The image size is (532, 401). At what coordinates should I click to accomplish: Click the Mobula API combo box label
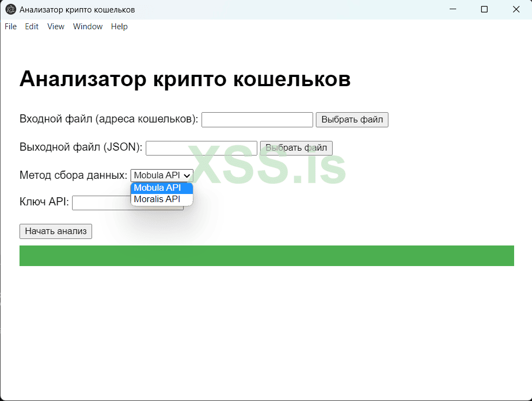tap(157, 175)
